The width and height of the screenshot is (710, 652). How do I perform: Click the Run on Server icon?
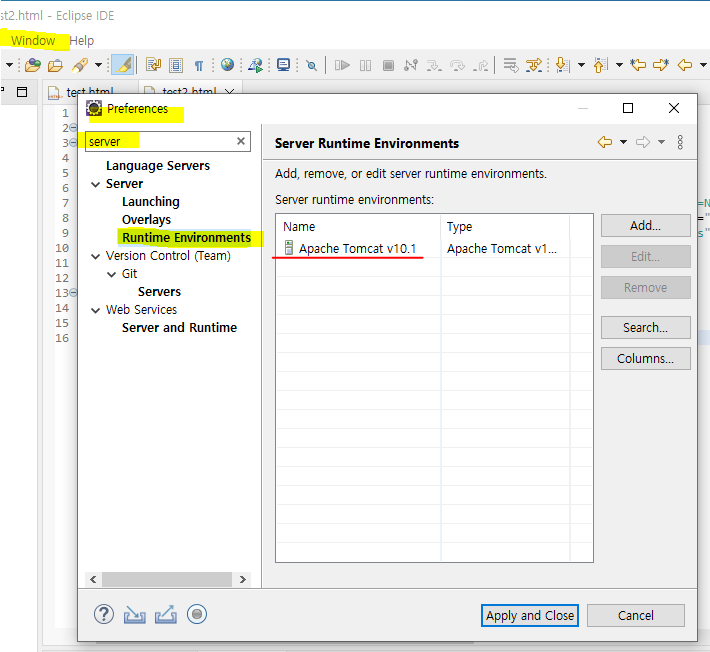256,65
